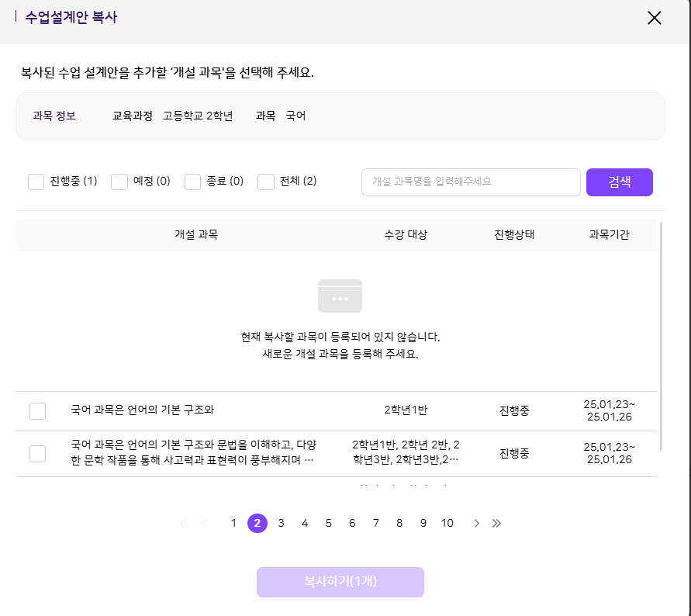Check the 전체 (2) filter checkbox
The width and height of the screenshot is (691, 616).
(266, 182)
